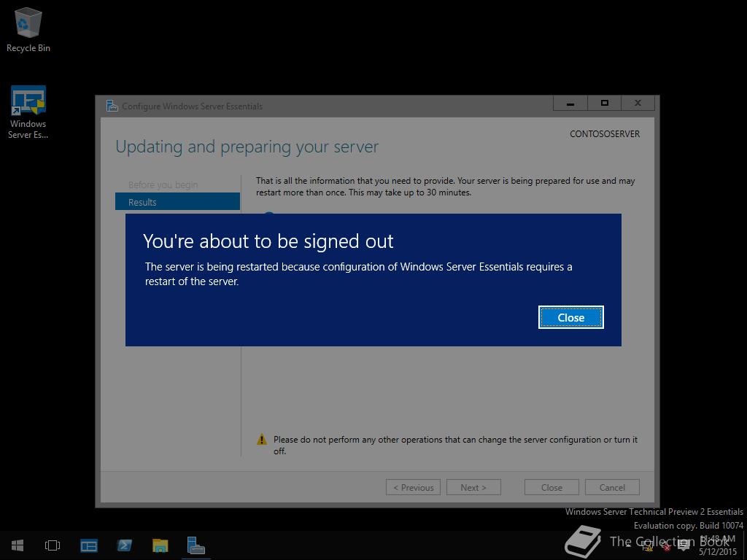Image resolution: width=747 pixels, height=560 pixels.
Task: Select Configure Windows Server Essentials taskbar icon
Action: point(196,545)
